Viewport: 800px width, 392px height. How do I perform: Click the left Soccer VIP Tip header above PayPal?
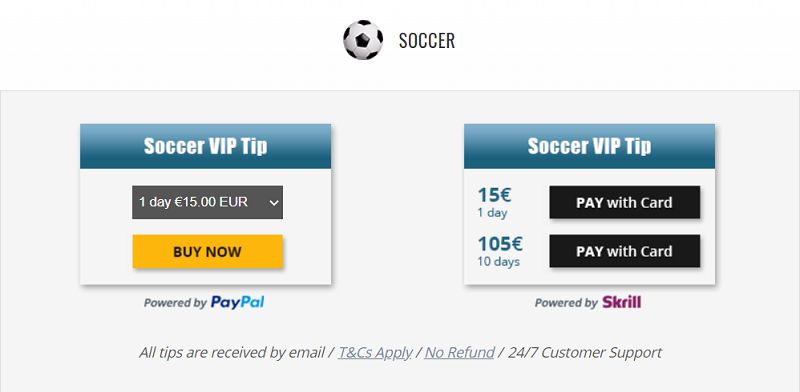205,146
